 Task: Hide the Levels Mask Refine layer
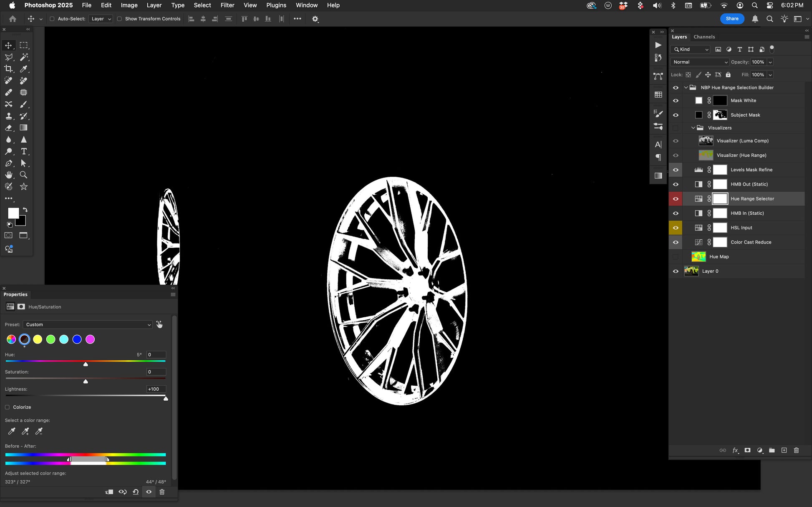676,170
